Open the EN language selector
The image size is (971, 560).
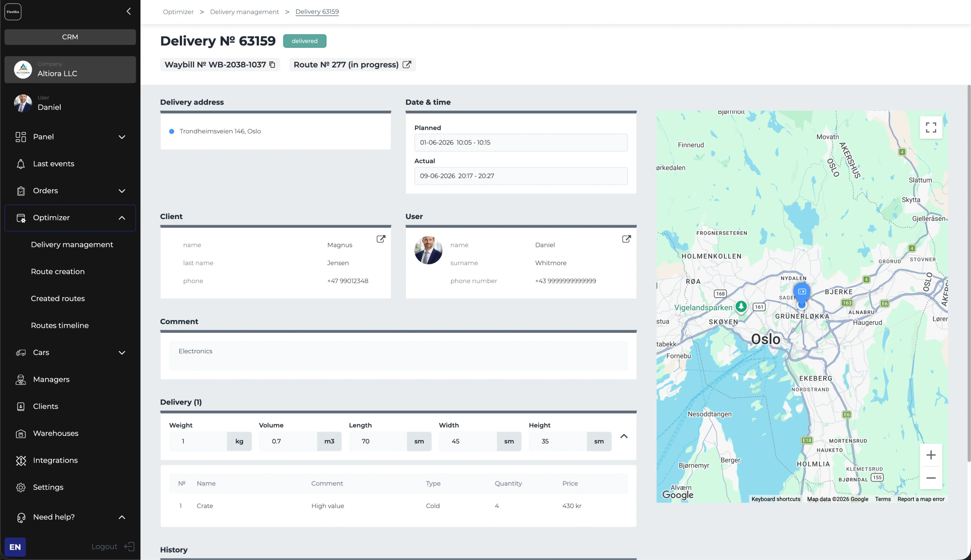[15, 546]
